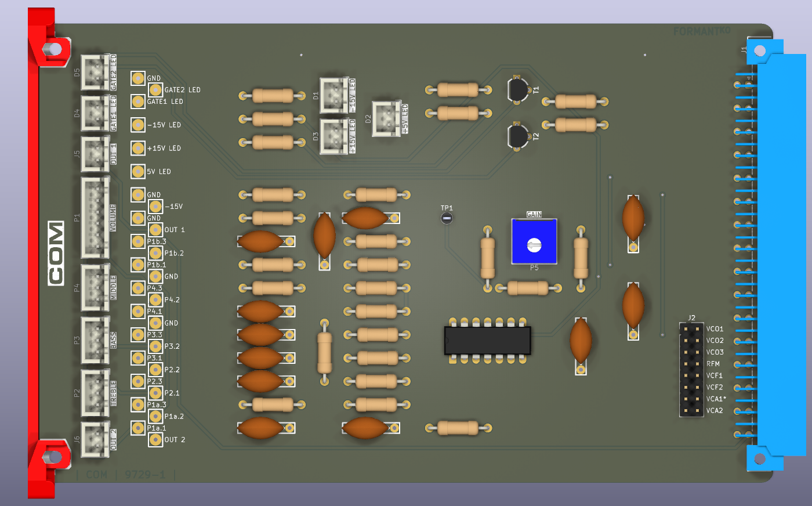812x506 pixels.
Task: Select the GATE2 LED connector D5
Action: coord(95,73)
